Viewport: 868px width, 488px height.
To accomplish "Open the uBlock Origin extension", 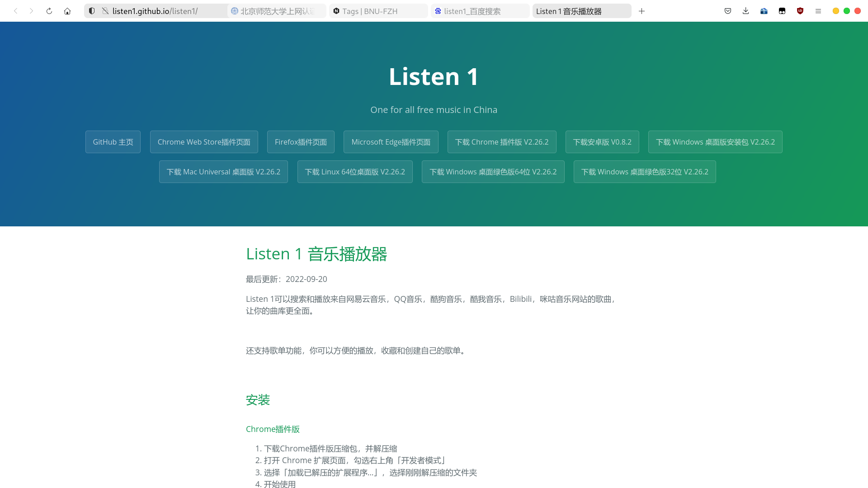I will click(800, 11).
